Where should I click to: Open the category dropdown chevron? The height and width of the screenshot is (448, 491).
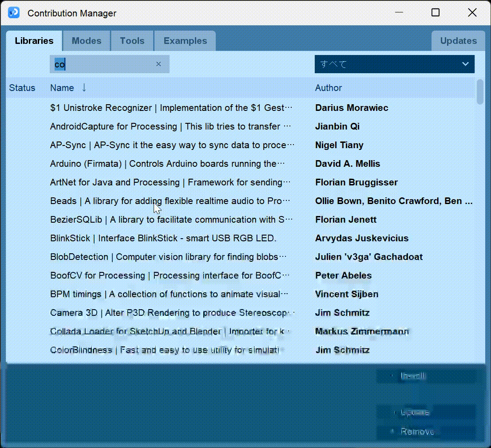pos(465,64)
